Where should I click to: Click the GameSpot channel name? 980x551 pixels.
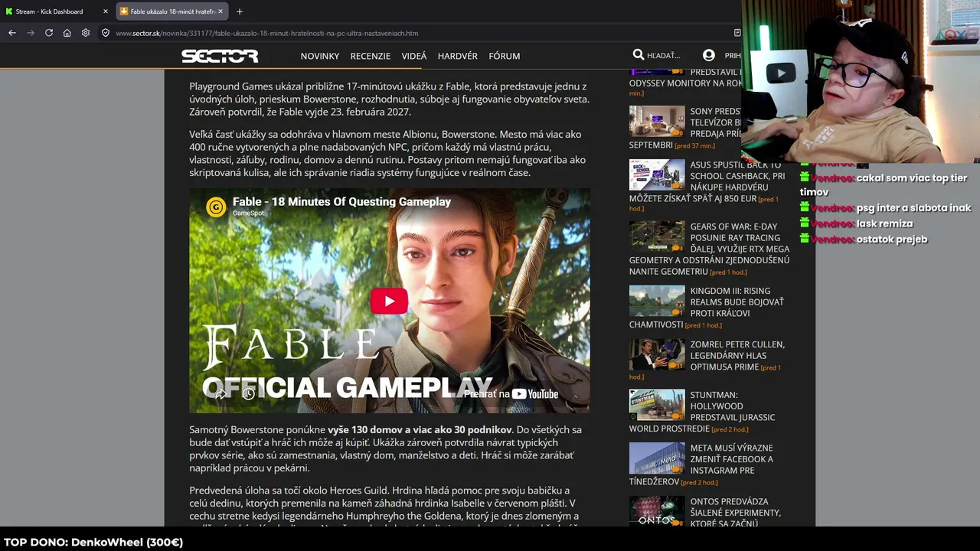point(248,213)
